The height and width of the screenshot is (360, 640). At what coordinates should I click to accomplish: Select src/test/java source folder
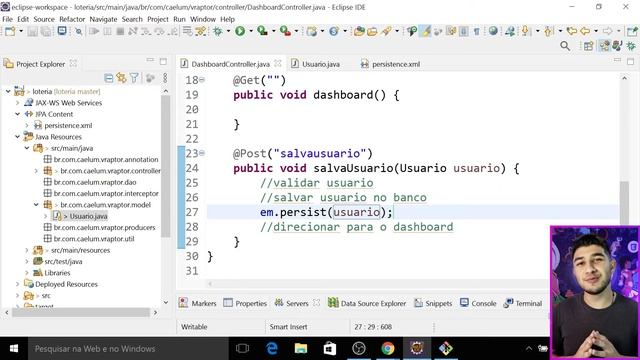pyautogui.click(x=63, y=261)
